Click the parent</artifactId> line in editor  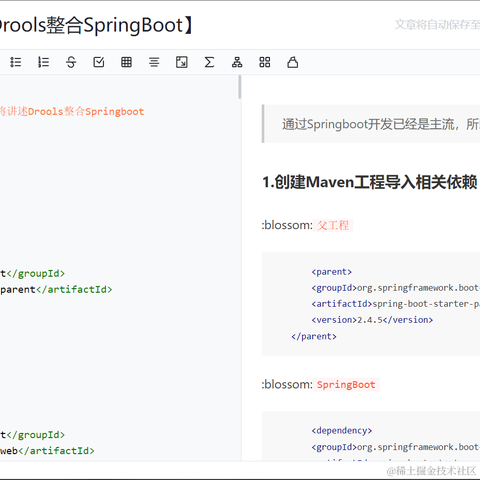pos(56,289)
